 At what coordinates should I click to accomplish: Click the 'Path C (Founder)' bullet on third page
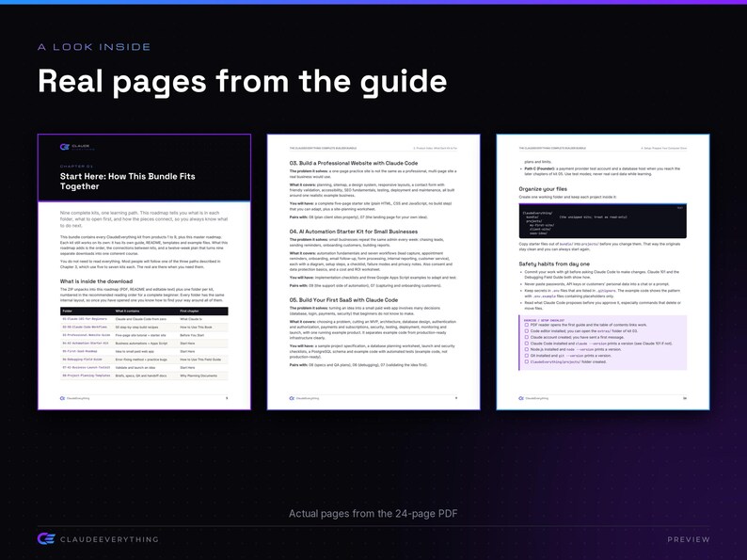(602, 171)
